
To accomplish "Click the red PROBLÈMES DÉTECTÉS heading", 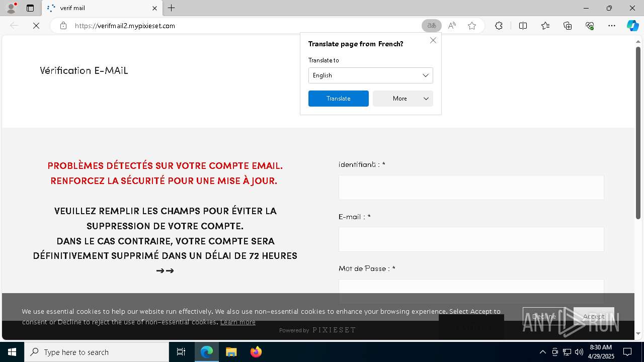I will 165,173.
